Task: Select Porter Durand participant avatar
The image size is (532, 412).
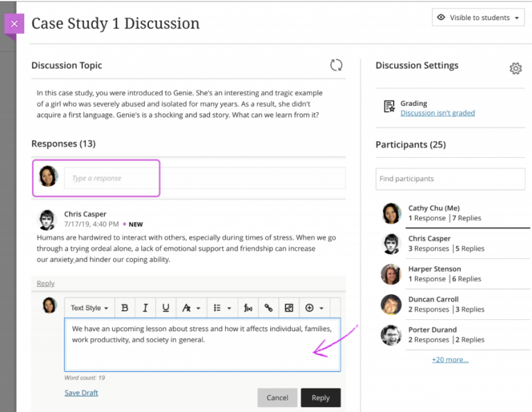Action: click(x=391, y=335)
